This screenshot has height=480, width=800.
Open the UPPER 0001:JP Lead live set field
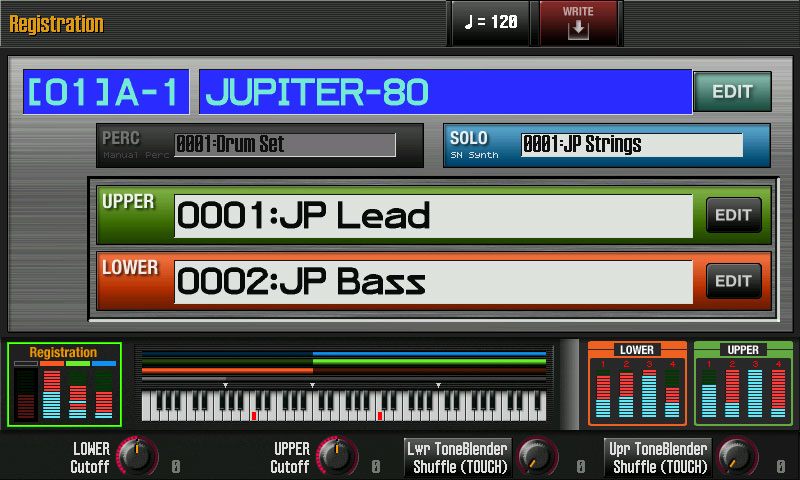click(433, 216)
